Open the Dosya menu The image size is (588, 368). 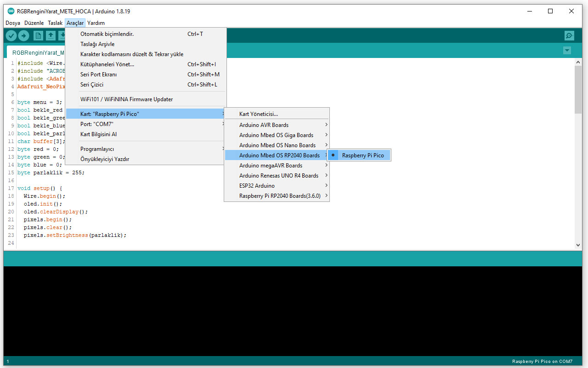click(13, 23)
